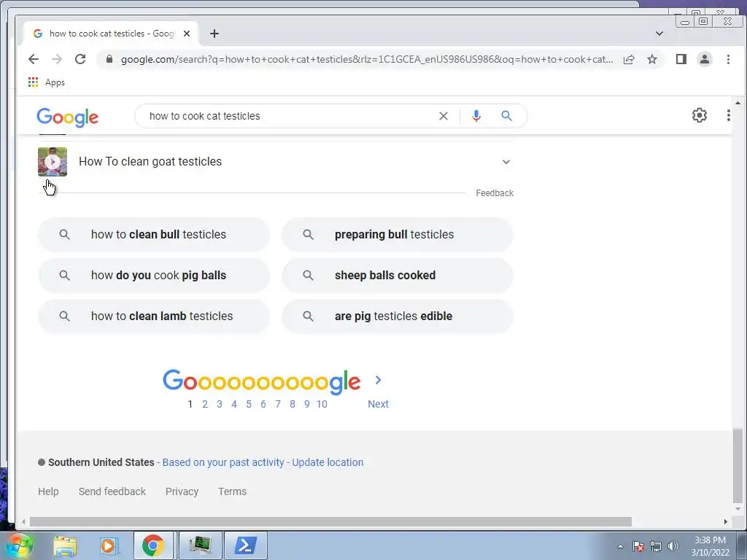Search 'sheep balls cooked' suggestion
Image resolution: width=747 pixels, height=560 pixels.
pos(398,275)
